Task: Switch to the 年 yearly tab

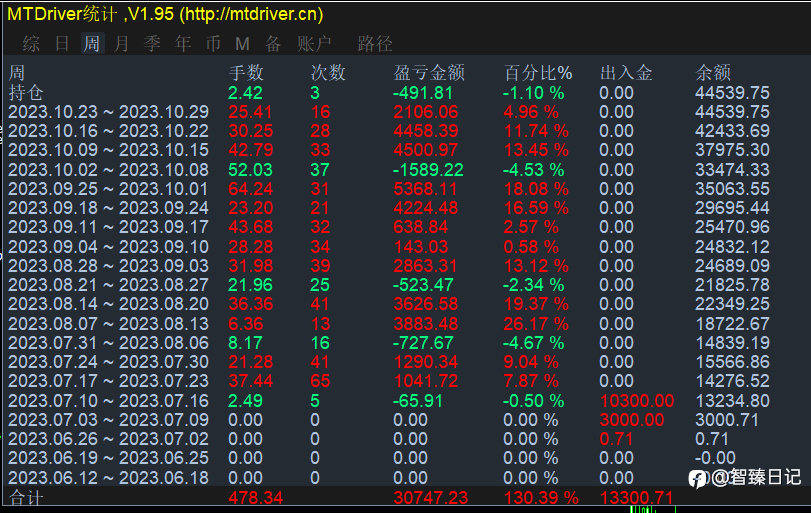Action: pos(182,44)
